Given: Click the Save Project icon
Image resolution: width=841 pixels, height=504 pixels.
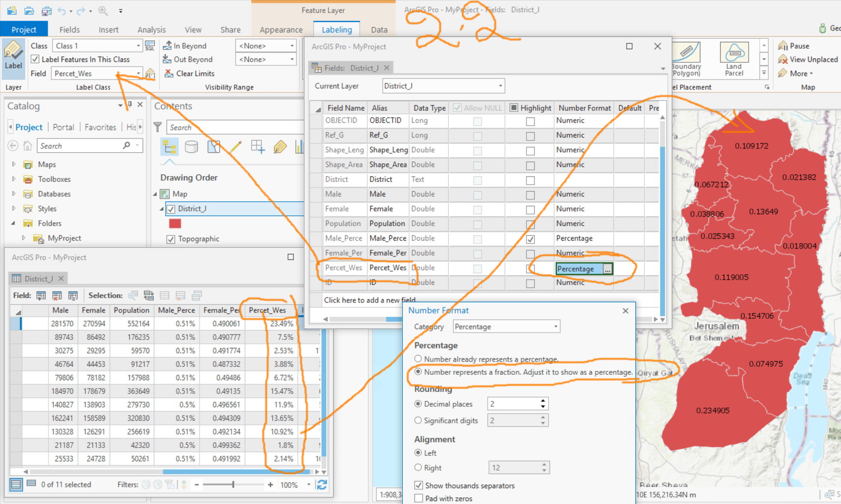Looking at the screenshot, I should [46, 10].
